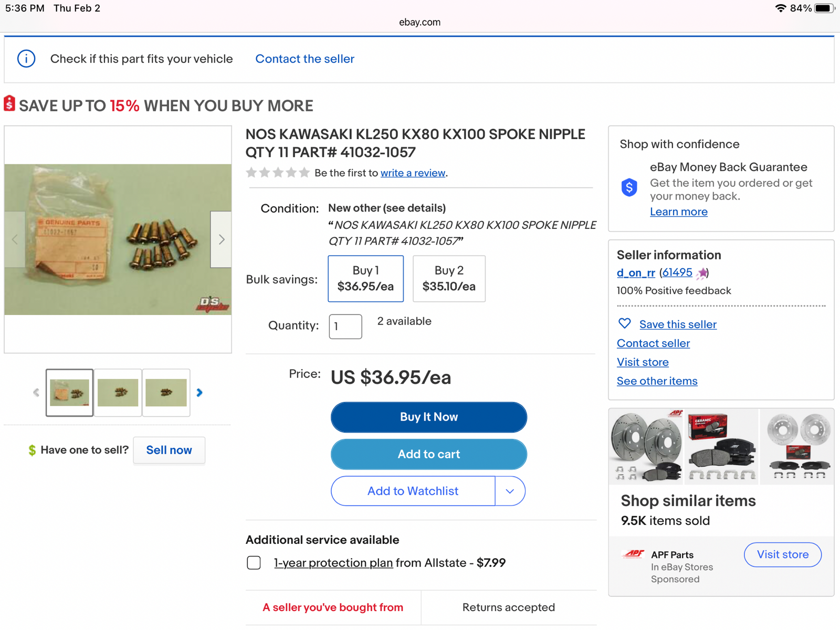Select the second product thumbnail
Screen dimensions: 840x630
coord(118,393)
